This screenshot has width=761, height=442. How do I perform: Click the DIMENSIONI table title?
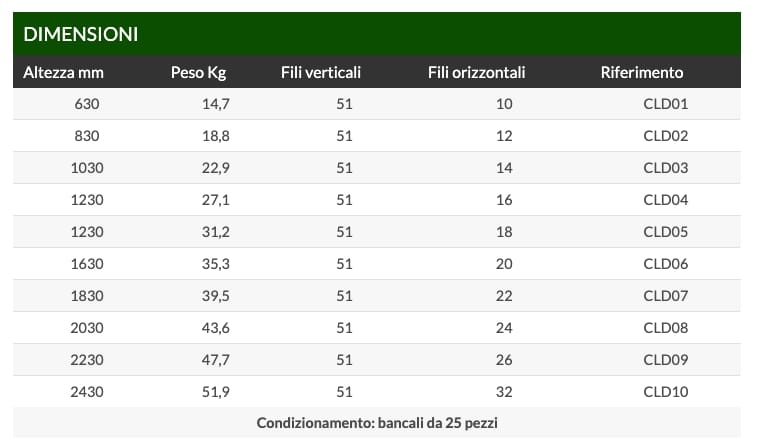click(x=81, y=34)
